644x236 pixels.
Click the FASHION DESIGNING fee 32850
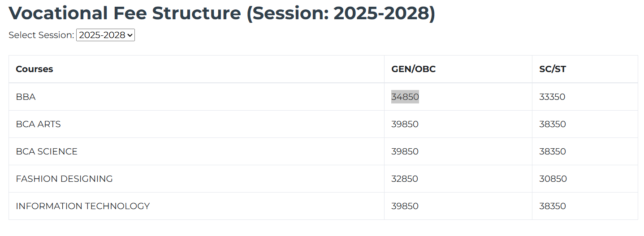click(x=405, y=179)
